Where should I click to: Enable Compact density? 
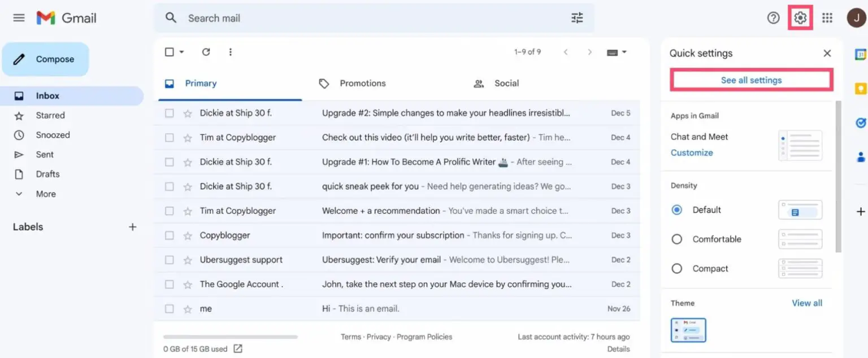[x=676, y=268]
